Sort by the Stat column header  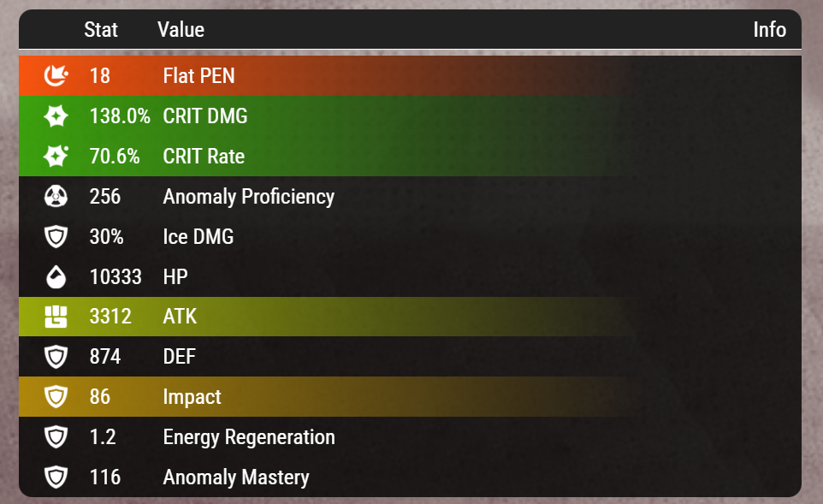tap(101, 29)
